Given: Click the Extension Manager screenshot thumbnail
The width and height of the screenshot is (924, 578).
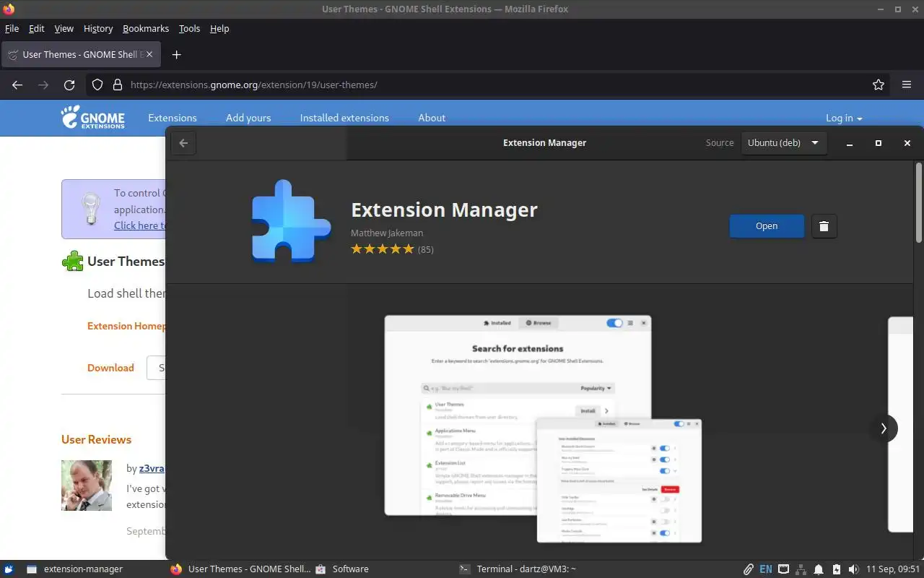Looking at the screenshot, I should coord(543,429).
